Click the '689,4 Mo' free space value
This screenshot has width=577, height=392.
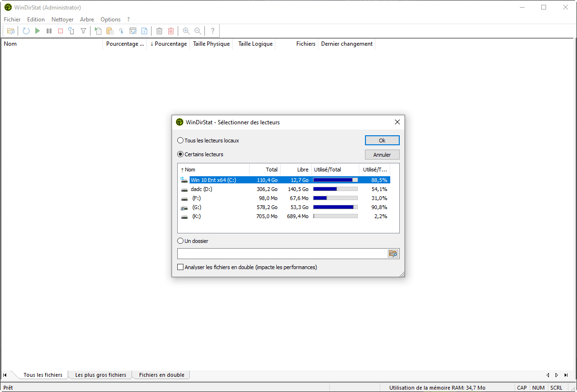(298, 216)
